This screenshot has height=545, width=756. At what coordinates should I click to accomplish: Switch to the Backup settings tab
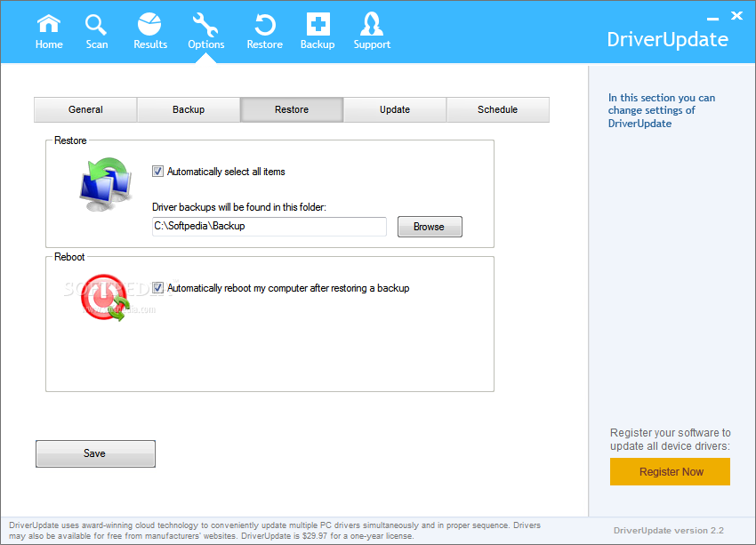[x=189, y=109]
